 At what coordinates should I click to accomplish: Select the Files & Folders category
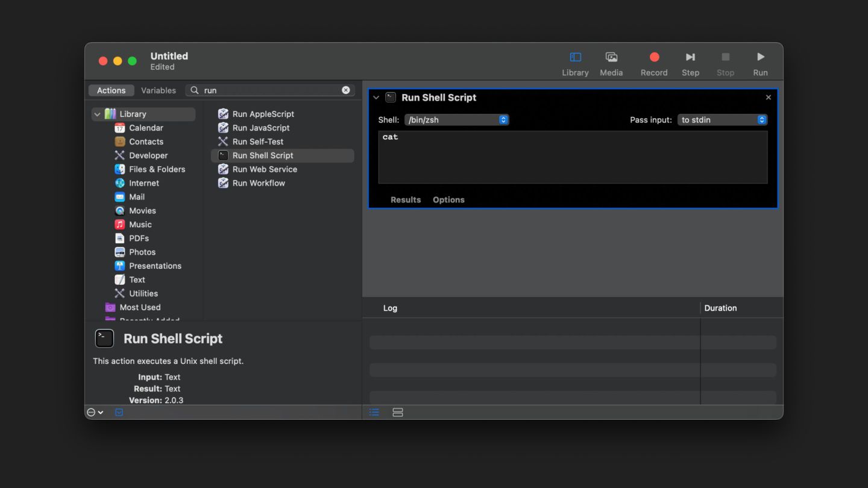pyautogui.click(x=157, y=169)
